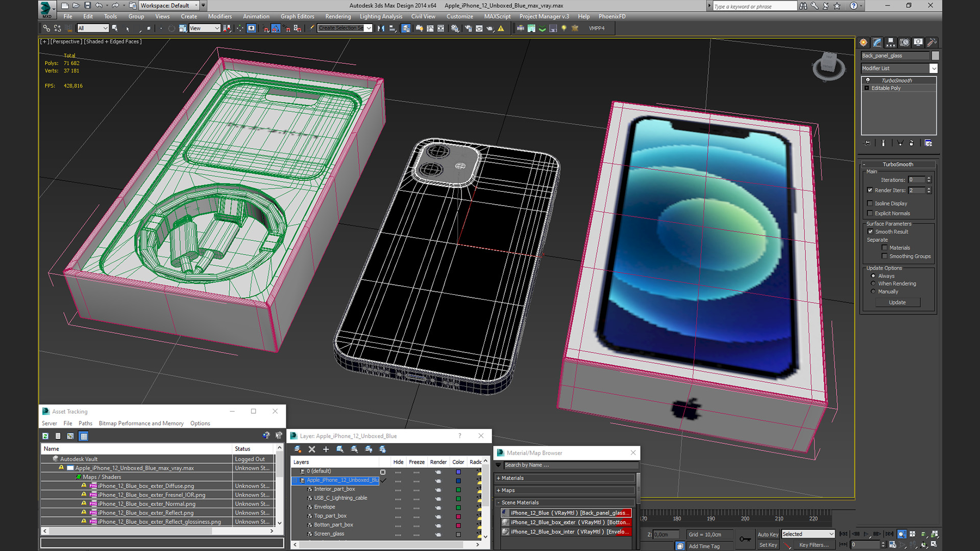Click the Save File icon in quick access toolbar
Screen dimensions: 980x551
click(x=87, y=6)
